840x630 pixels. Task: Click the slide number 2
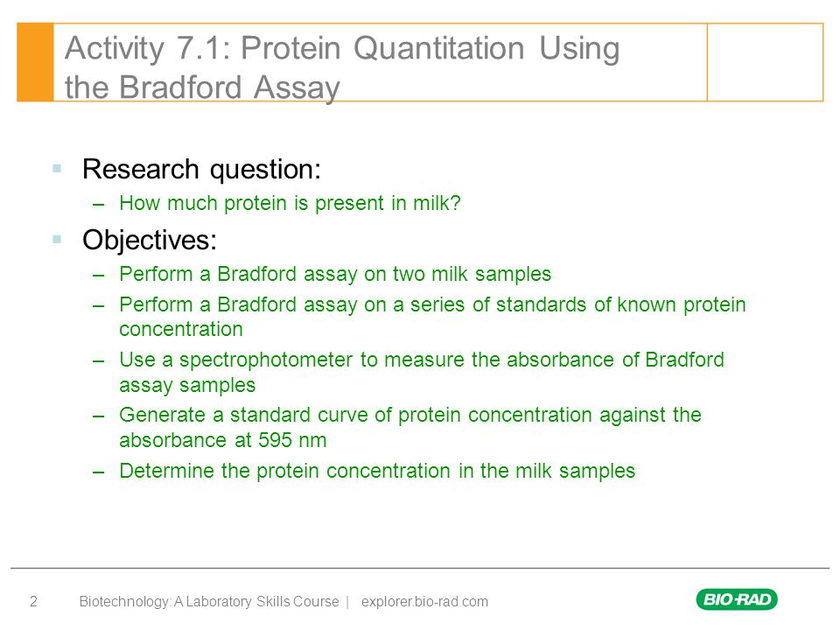pyautogui.click(x=33, y=602)
